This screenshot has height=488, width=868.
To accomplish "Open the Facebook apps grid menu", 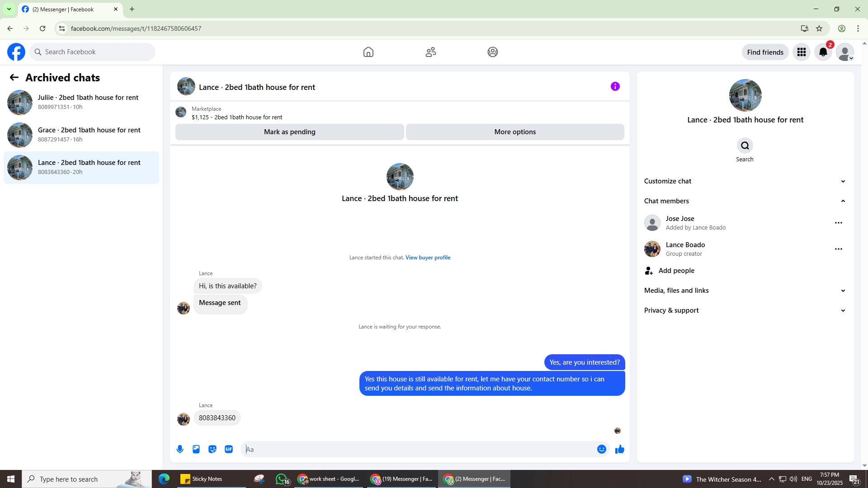I will click(801, 52).
